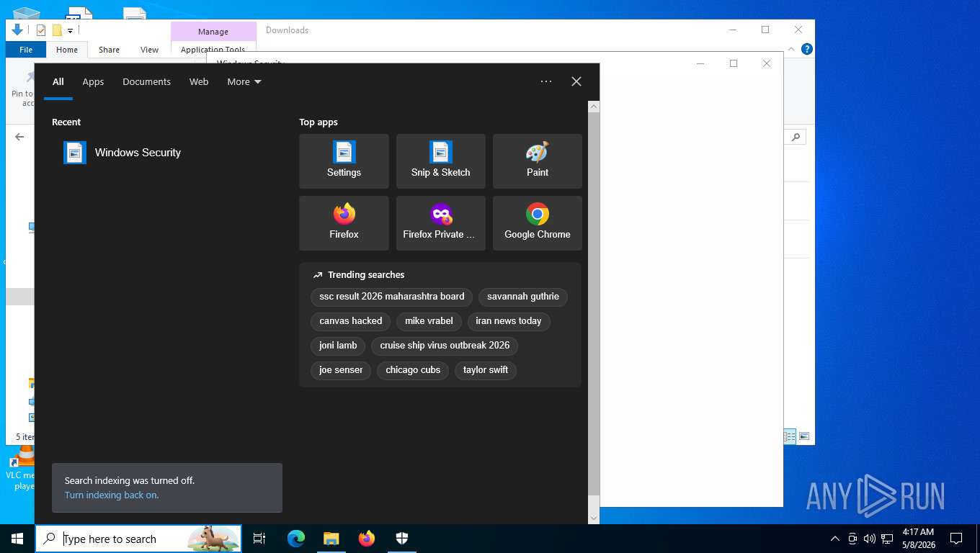Viewport: 980px width, 553px height.
Task: Show hidden tray icons chevron
Action: 835,539
